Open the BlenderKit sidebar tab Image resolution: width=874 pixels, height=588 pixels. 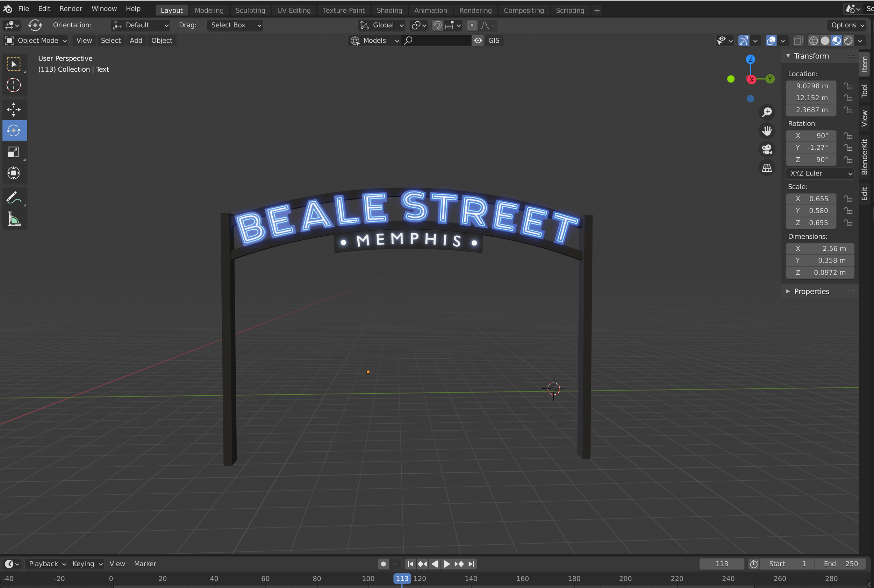click(865, 157)
